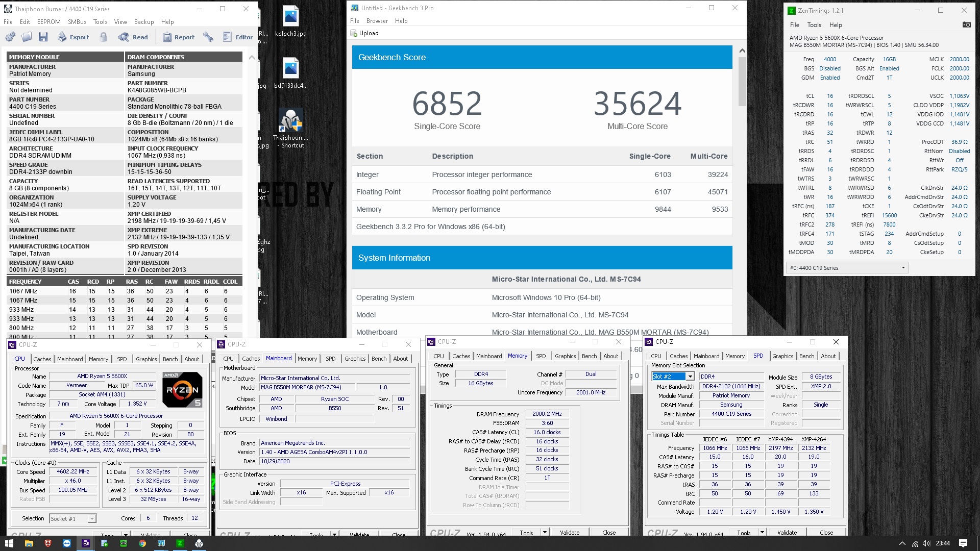Viewport: 980px width, 551px height.
Task: Click the camera screenshot icon in ZenTimings
Action: point(966,24)
